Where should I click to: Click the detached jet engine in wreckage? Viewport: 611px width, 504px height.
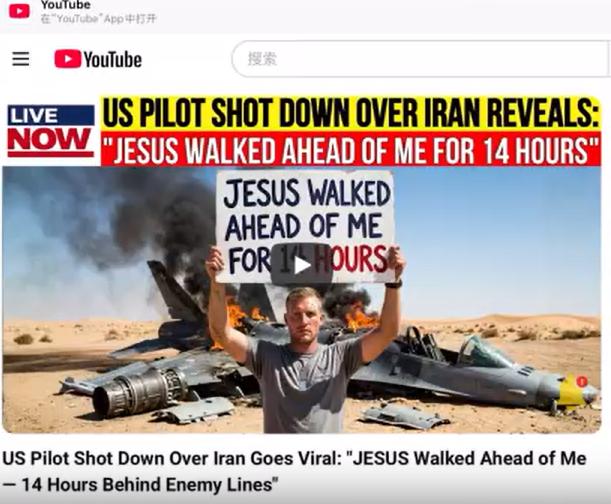(140, 392)
